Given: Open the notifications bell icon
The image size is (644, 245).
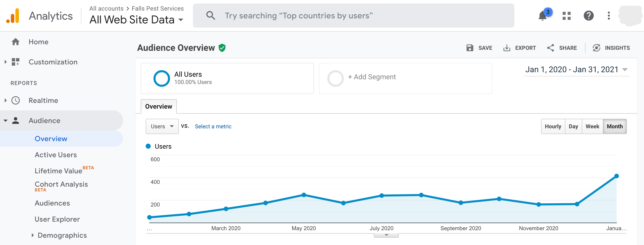Looking at the screenshot, I should tap(543, 16).
